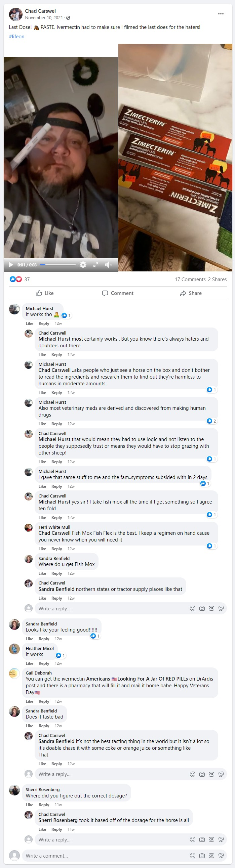This screenshot has width=235, height=868.
Task: Like Heather Micol's 'It works' comment
Action: (x=29, y=663)
